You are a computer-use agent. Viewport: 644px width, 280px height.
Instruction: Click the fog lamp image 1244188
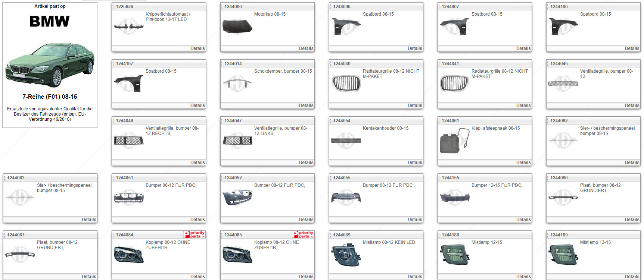[455, 255]
